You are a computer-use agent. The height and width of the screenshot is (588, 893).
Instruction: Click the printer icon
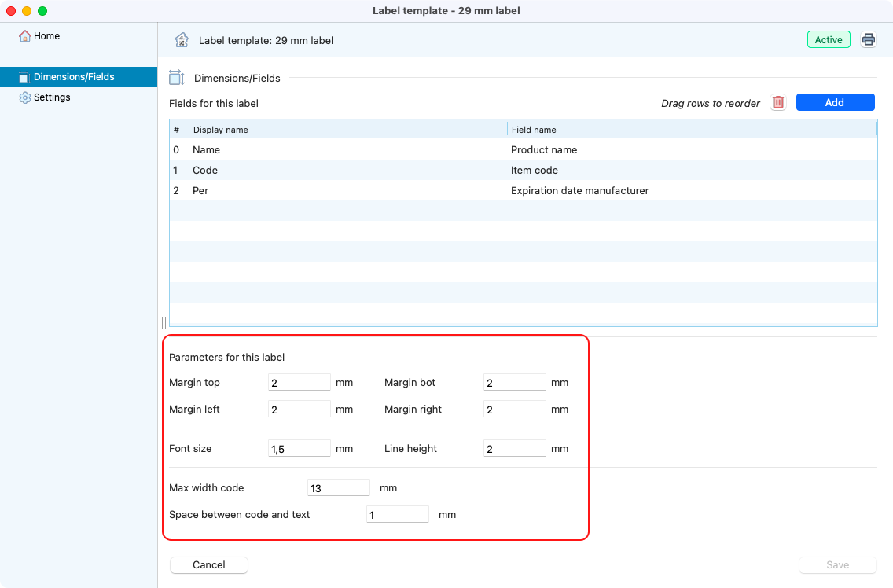point(869,40)
